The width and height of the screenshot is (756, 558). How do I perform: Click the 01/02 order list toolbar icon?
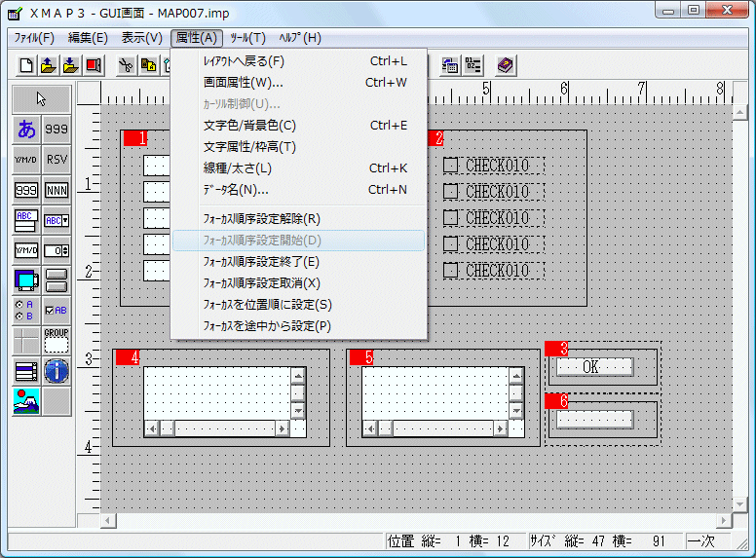(472, 65)
